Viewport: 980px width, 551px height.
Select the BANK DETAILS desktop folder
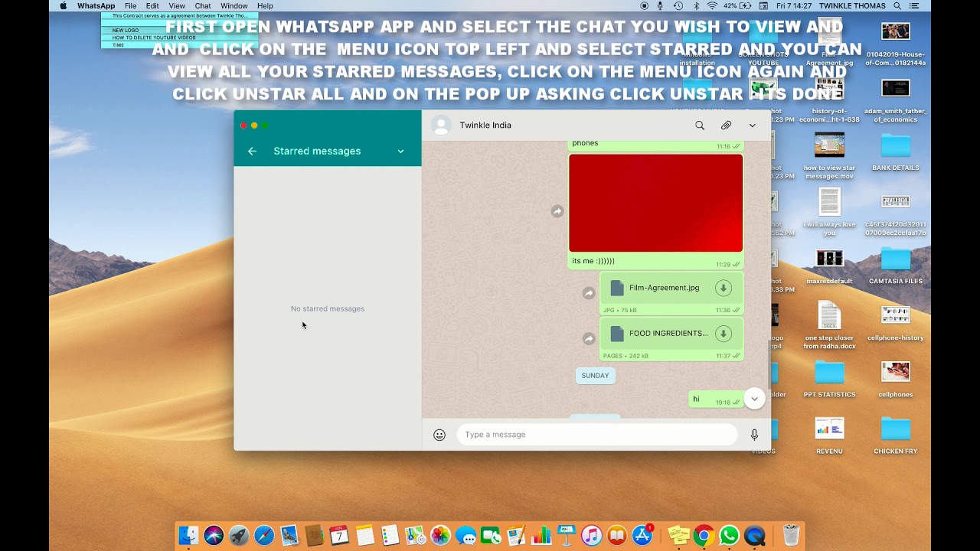click(896, 151)
